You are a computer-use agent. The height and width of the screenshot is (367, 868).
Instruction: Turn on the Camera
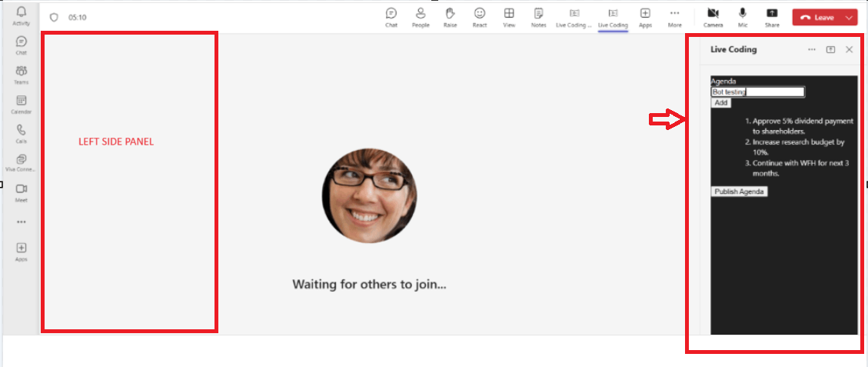[x=713, y=17]
